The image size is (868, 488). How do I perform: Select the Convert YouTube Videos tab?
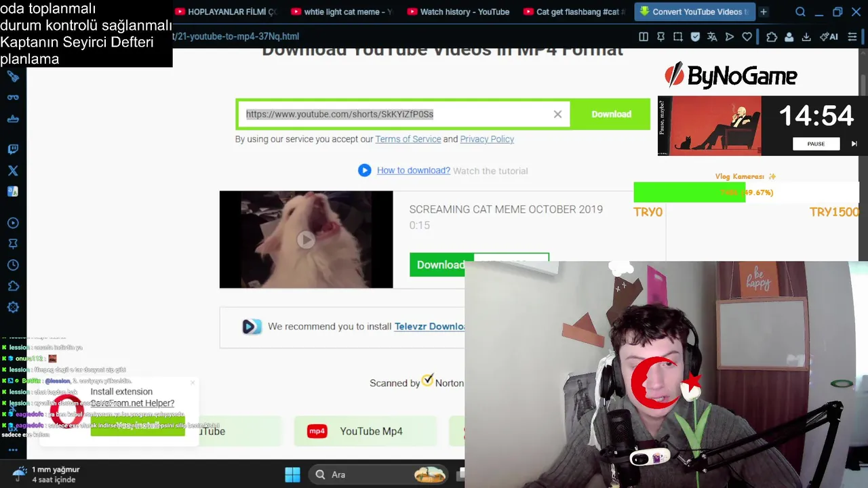click(x=694, y=12)
